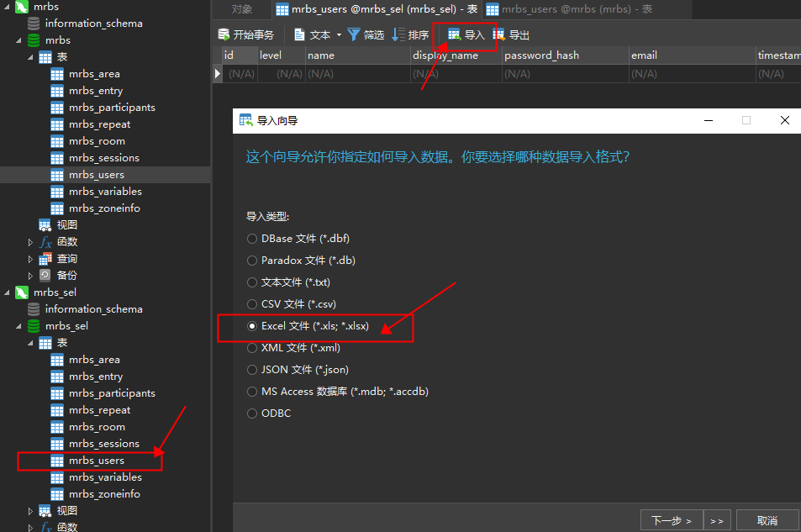
Task: Select Excel 文件 (*.xls; *.xlsx) import type
Action: click(251, 326)
